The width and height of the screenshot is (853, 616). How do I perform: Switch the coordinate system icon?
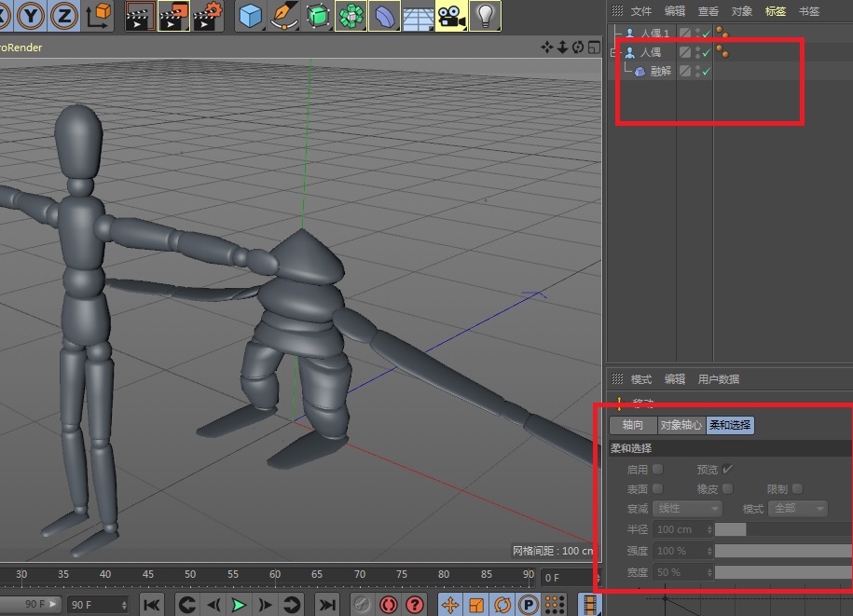[99, 16]
